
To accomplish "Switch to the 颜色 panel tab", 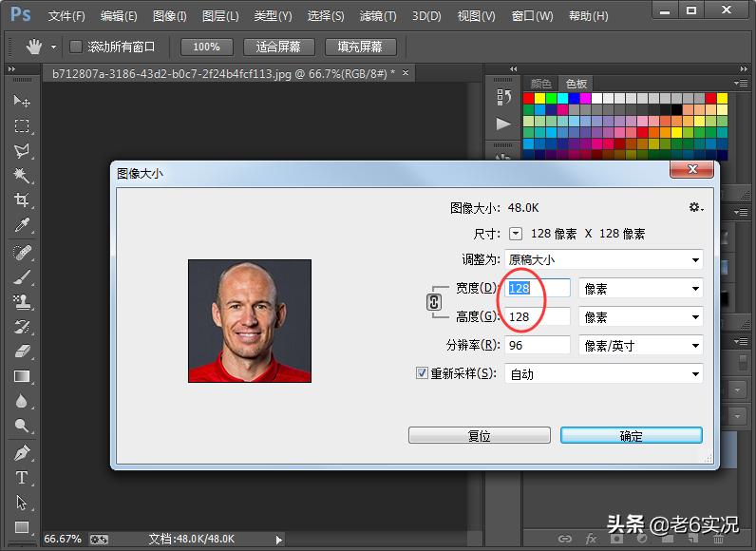I will pos(540,84).
